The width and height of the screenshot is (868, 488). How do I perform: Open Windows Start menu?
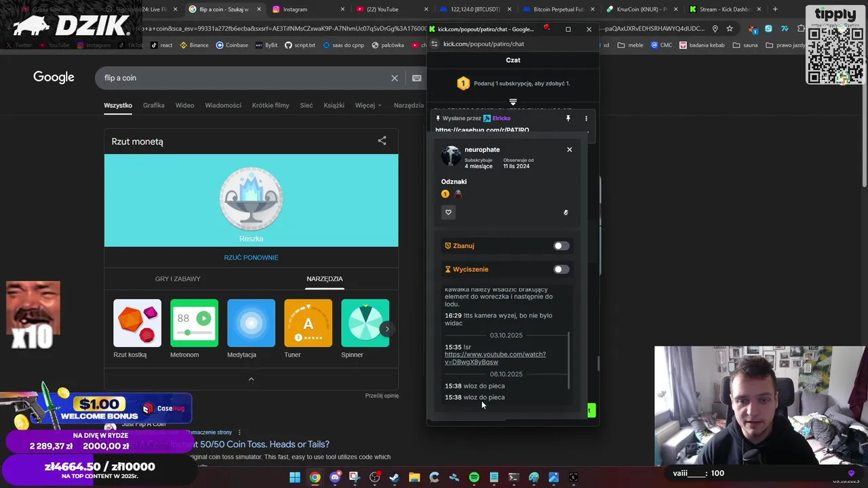pos(295,478)
